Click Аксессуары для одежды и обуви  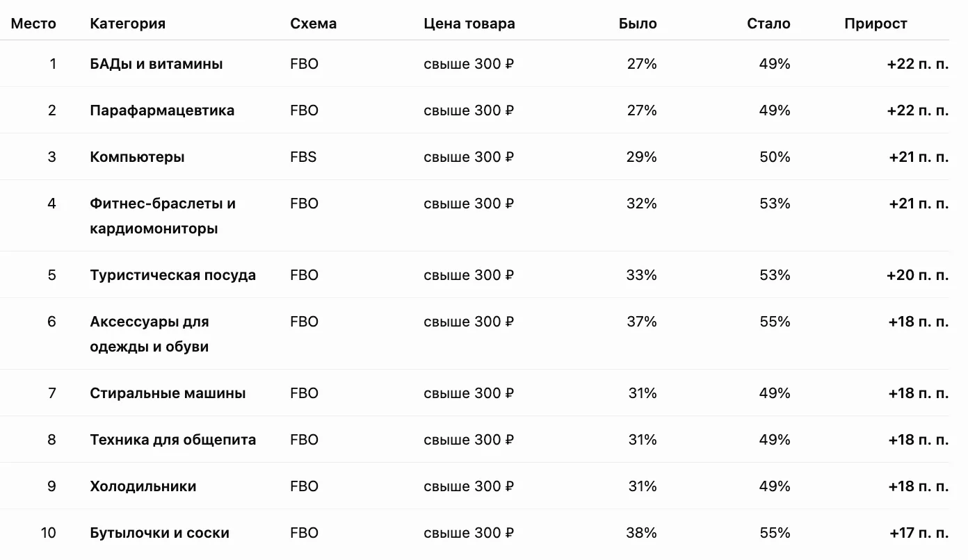(150, 334)
